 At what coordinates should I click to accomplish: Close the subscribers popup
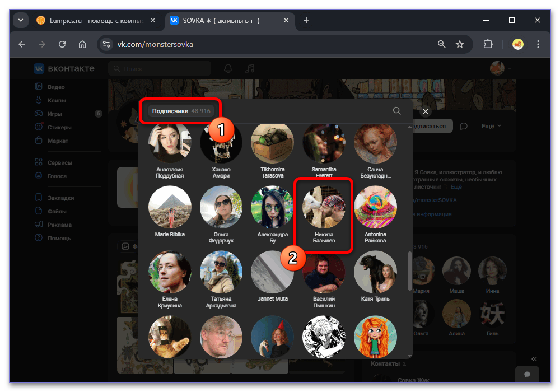click(426, 111)
